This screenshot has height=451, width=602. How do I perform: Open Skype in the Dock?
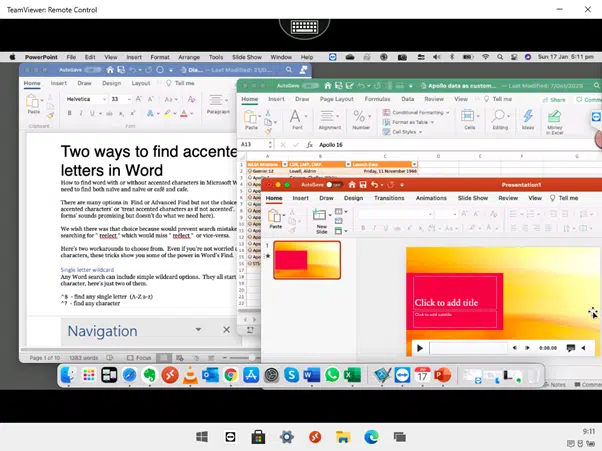pyautogui.click(x=291, y=375)
